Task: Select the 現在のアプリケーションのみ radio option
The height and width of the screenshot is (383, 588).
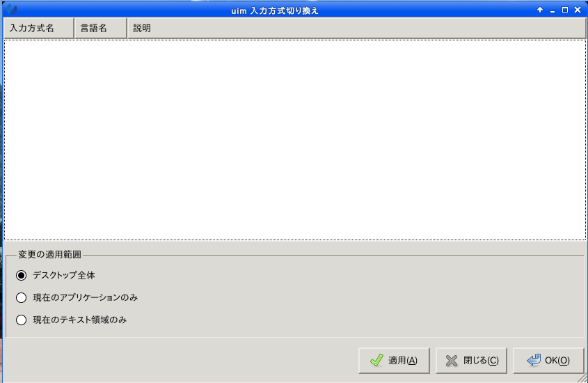Action: coord(22,297)
